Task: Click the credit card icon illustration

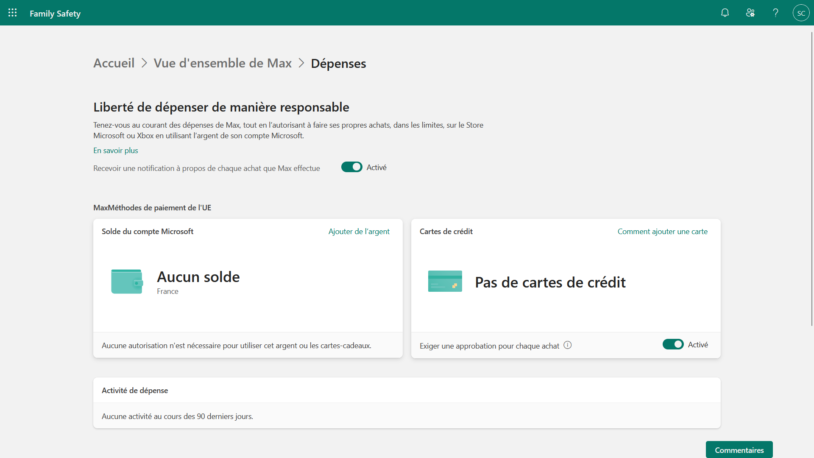Action: click(x=445, y=281)
